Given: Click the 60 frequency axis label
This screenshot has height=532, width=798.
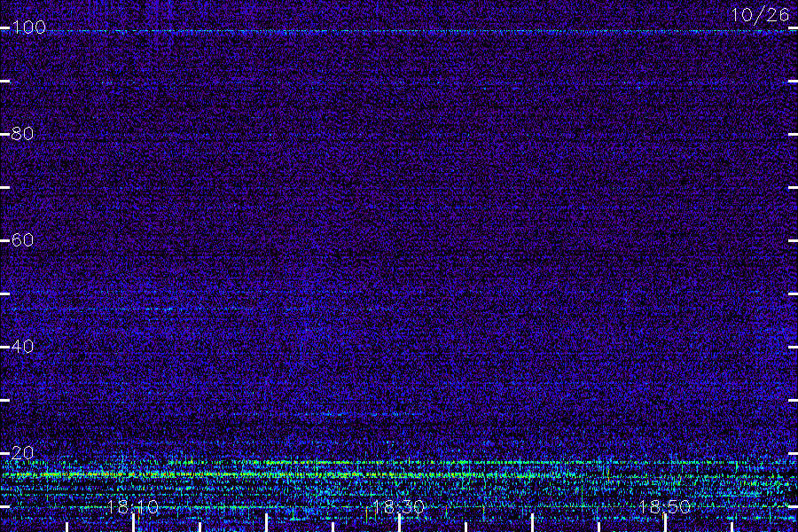Looking at the screenshot, I should pos(23,240).
